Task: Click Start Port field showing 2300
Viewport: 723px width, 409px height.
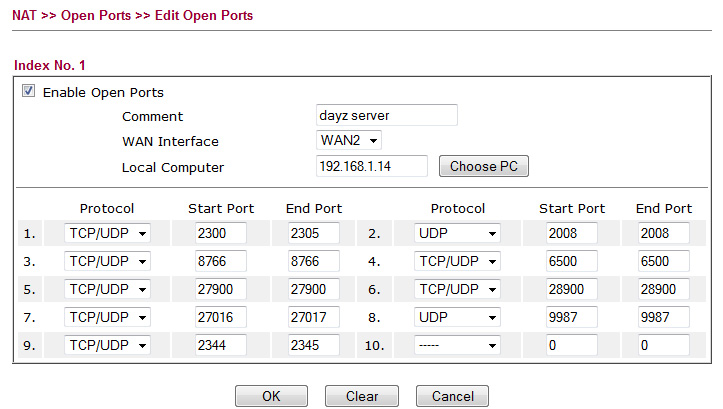Action: click(220, 233)
